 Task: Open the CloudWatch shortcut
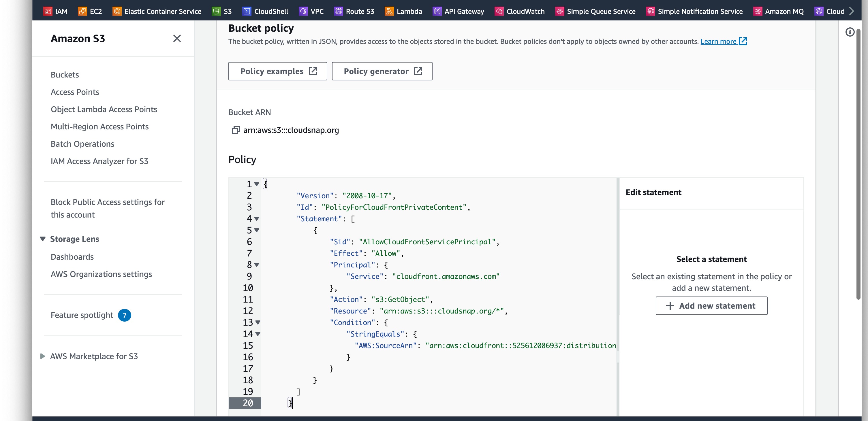point(520,12)
